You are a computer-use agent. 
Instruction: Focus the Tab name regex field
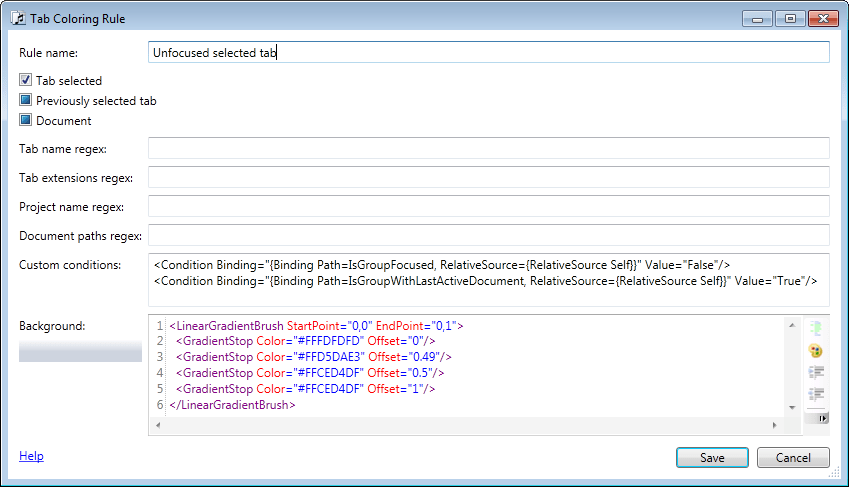488,148
